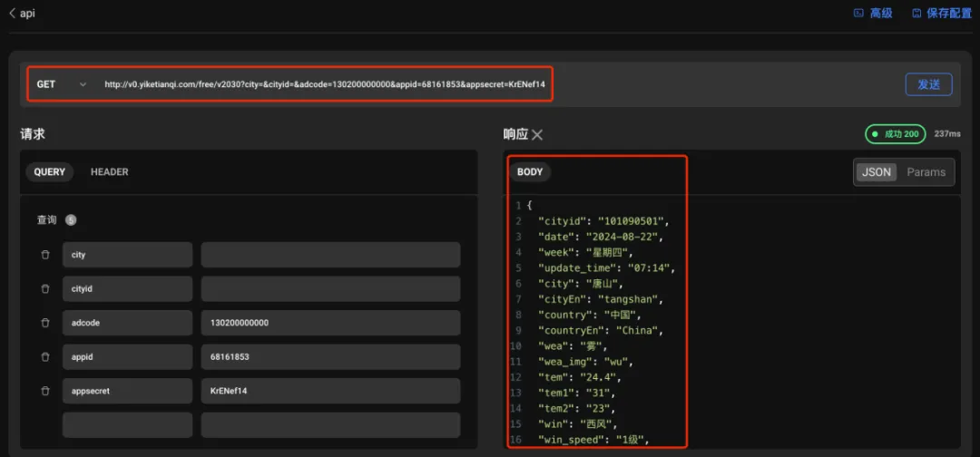Click the empty city value field
Viewport: 980px width, 457px height.
coord(330,255)
